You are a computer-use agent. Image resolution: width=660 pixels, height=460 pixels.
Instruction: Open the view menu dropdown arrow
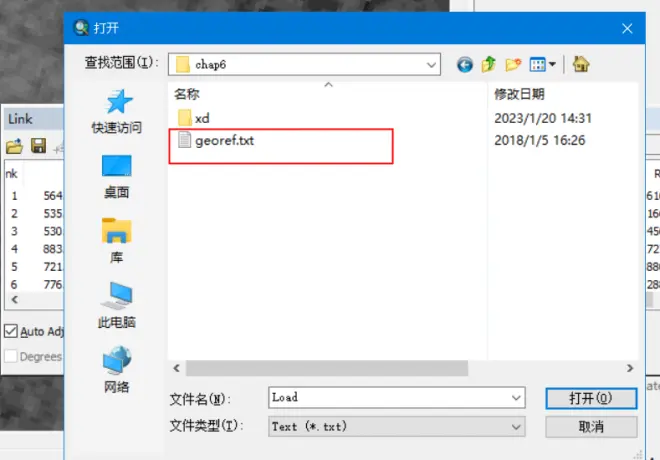coord(552,64)
